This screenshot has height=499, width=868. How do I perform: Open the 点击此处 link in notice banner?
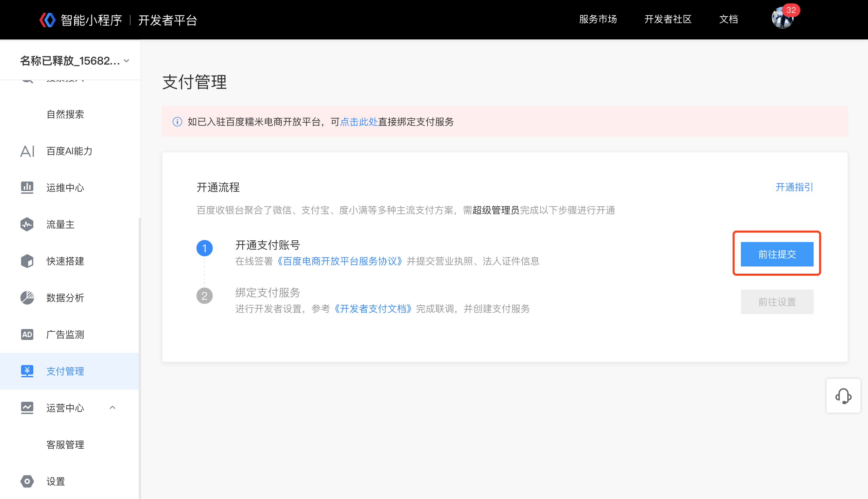click(359, 122)
